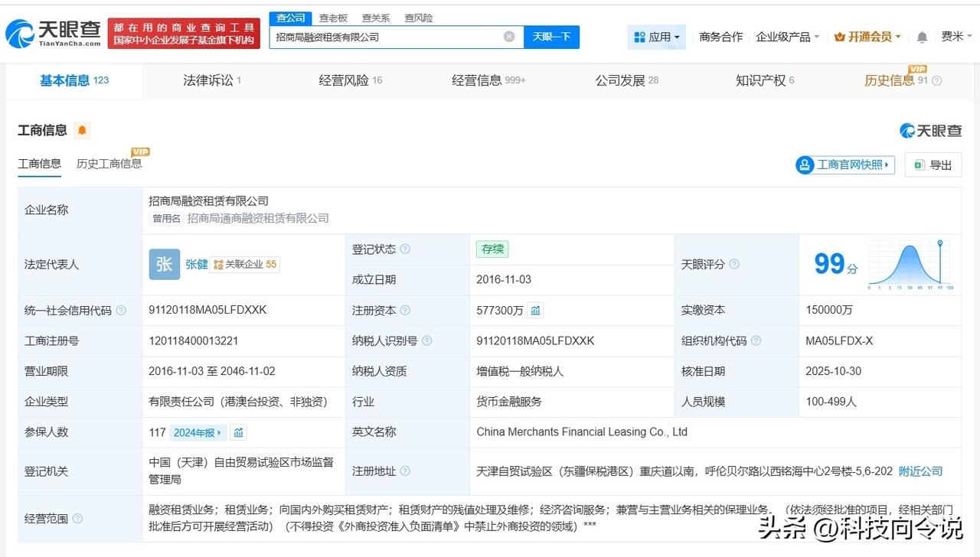Image resolution: width=980 pixels, height=557 pixels.
Task: Click the 曾用名 former name tag
Action: pos(166,219)
